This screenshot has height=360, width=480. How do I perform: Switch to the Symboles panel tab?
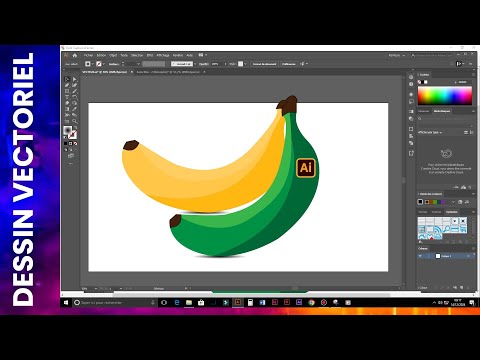(x=452, y=212)
